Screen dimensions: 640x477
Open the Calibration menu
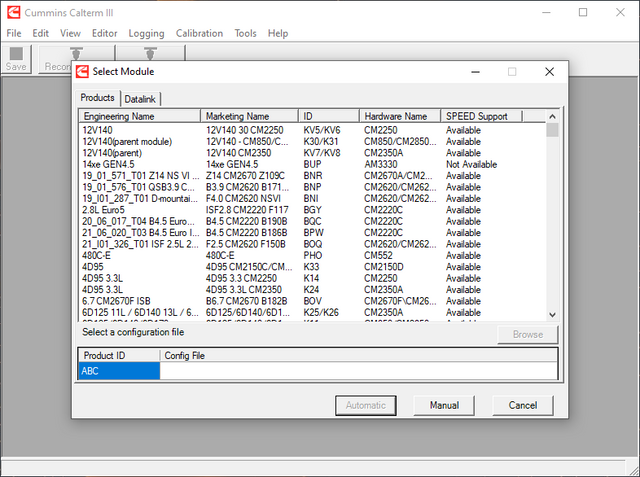[x=200, y=33]
